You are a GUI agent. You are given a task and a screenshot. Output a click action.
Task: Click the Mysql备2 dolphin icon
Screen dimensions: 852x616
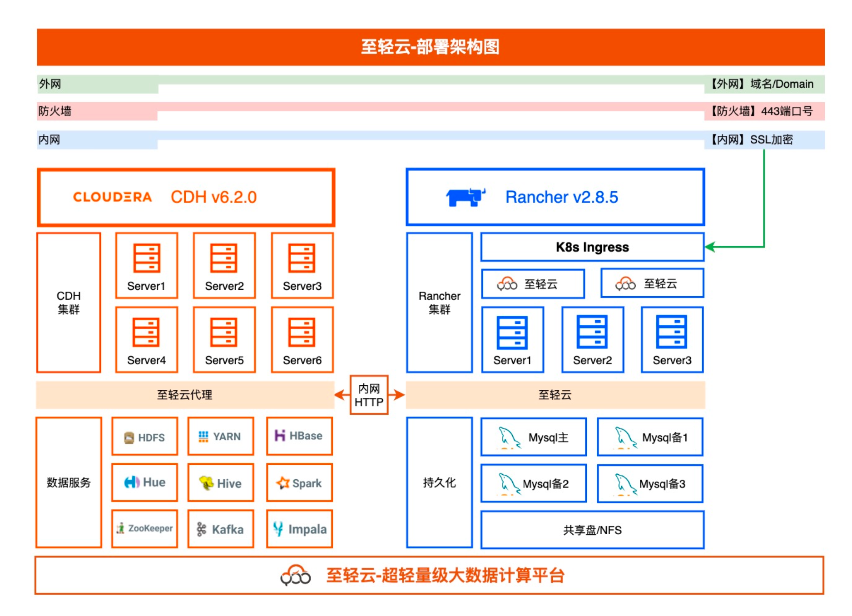click(x=509, y=484)
